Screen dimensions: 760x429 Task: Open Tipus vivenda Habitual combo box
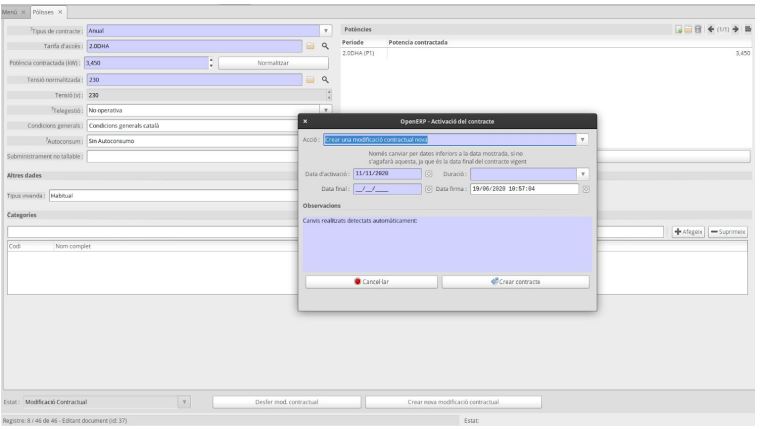[174, 196]
